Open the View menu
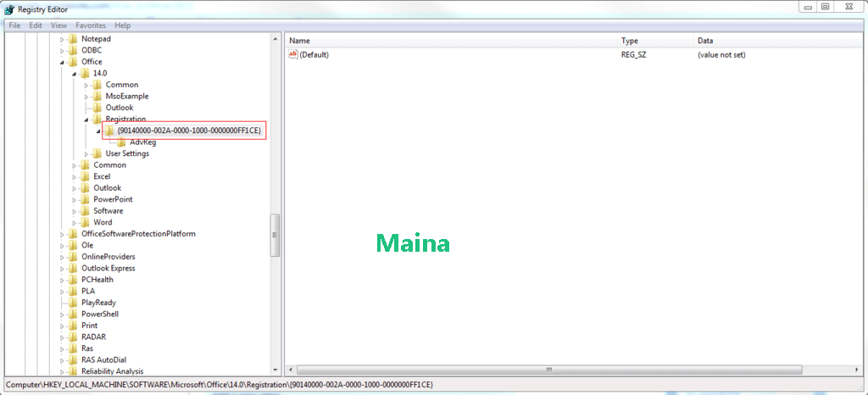This screenshot has width=868, height=395. [58, 25]
